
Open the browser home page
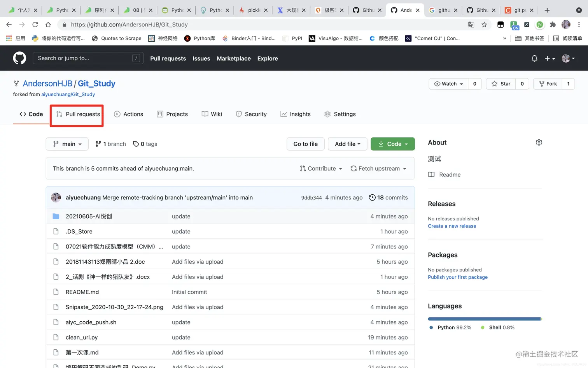pyautogui.click(x=48, y=25)
